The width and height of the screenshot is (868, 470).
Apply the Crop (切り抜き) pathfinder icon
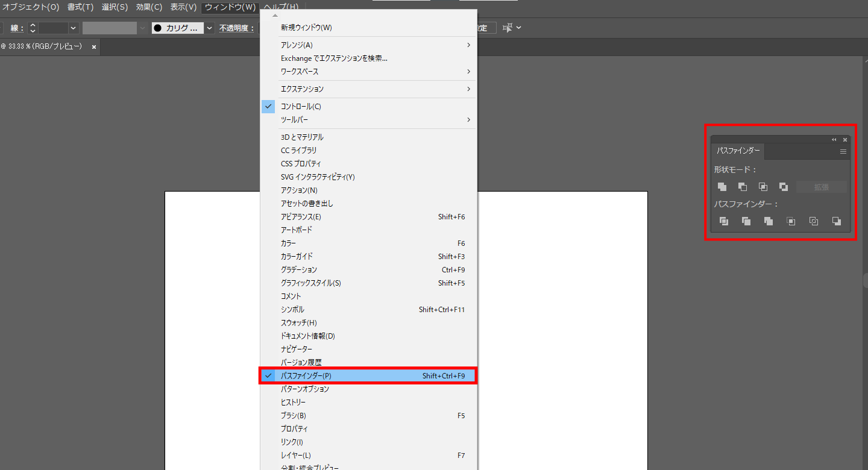(791, 221)
